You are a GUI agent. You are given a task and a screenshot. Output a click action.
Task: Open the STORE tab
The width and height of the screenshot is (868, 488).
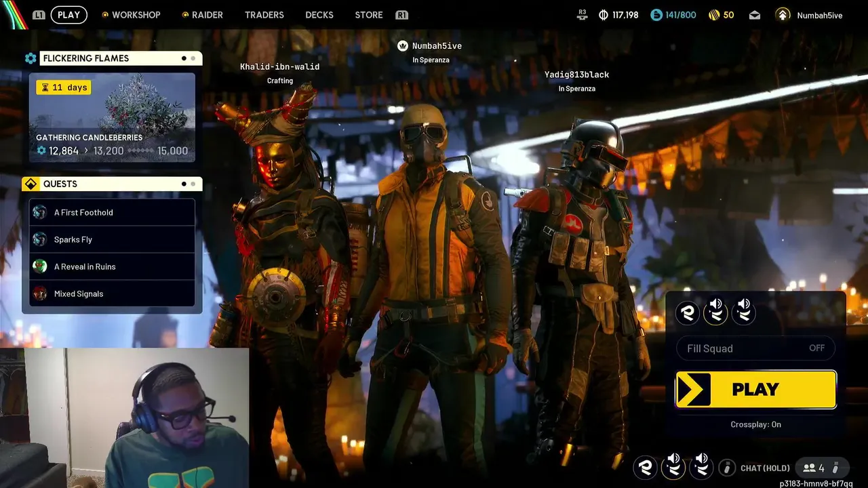pos(369,15)
